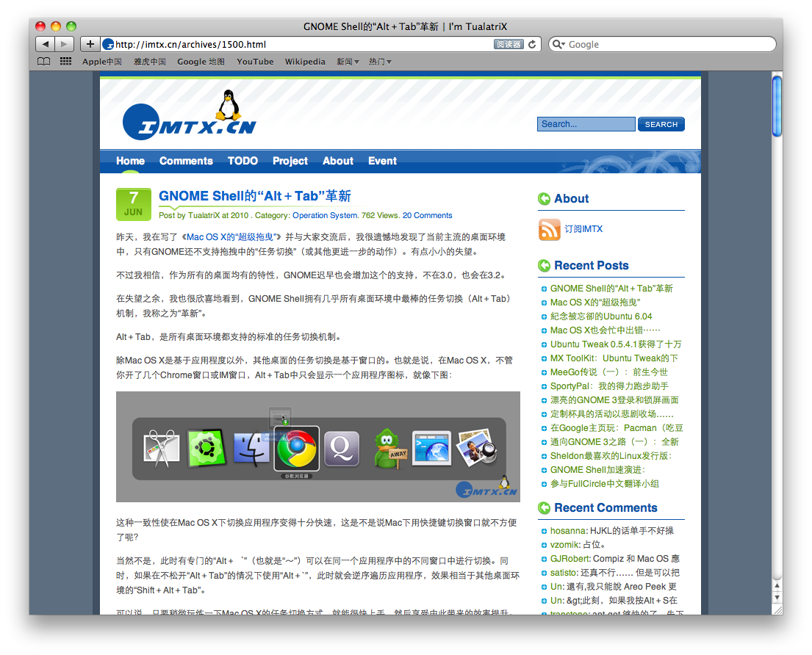Open recent post 参与FullCircle中文翻译小组
Screen dimensions: 812x655
[x=604, y=484]
